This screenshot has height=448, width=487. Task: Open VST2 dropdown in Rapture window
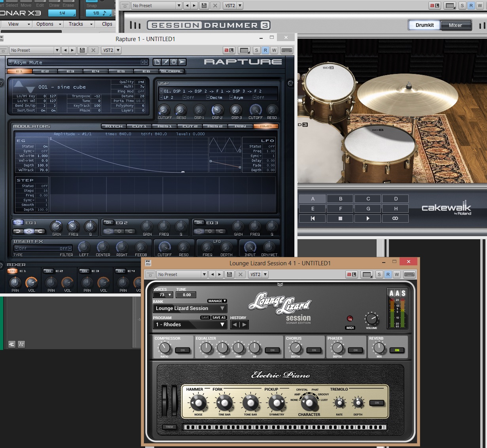click(118, 50)
